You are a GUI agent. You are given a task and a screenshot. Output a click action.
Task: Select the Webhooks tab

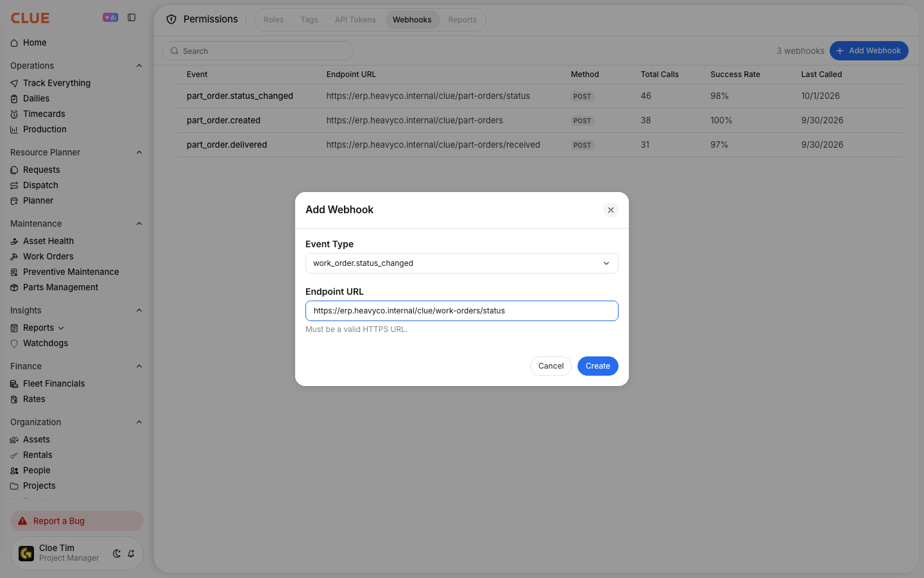point(412,20)
